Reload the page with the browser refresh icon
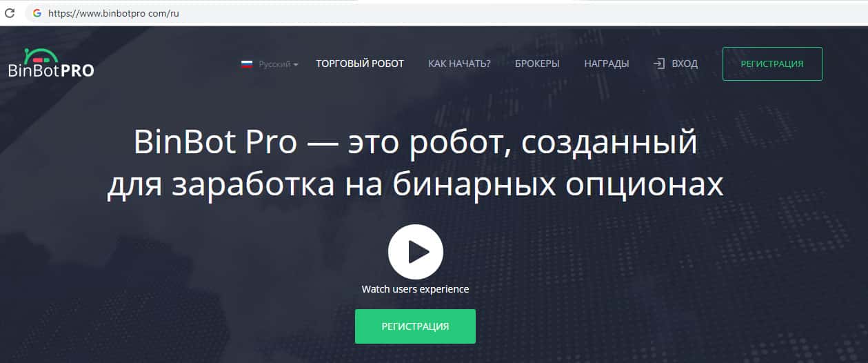The width and height of the screenshot is (868, 363). coord(10,13)
